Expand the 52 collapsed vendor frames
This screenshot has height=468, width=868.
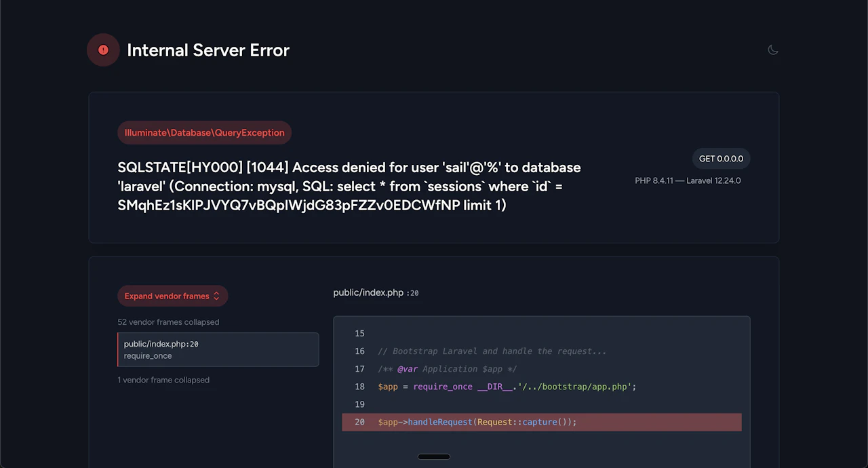pos(168,322)
